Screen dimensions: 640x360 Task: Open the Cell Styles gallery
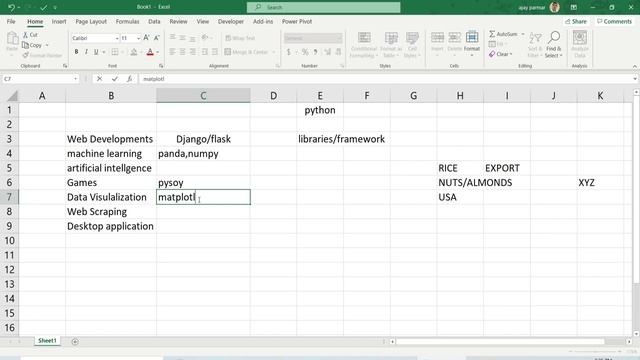[412, 45]
